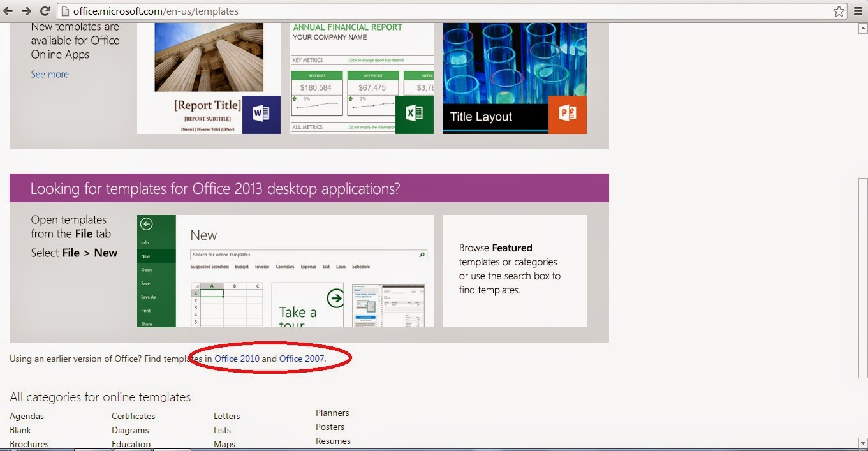Viewport: 868px width, 451px height.
Task: Go forward using the browser forward arrow
Action: [x=26, y=11]
